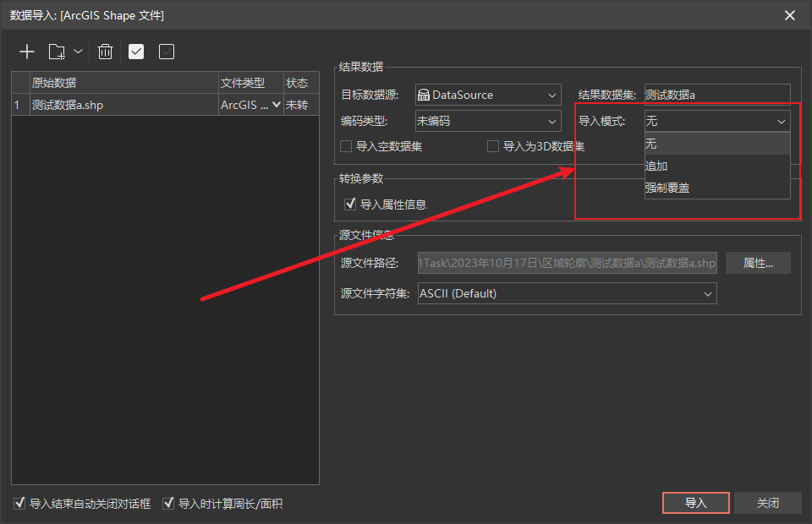The height and width of the screenshot is (524, 812).
Task: Click the 属性... button
Action: (758, 263)
